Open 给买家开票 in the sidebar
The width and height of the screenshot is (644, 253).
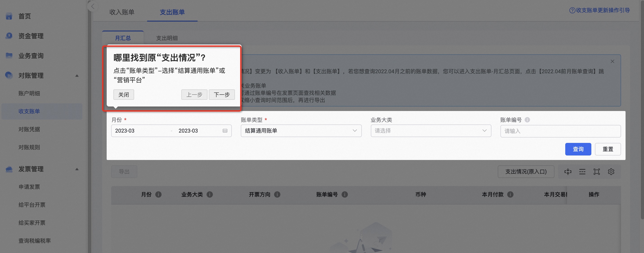pos(32,223)
